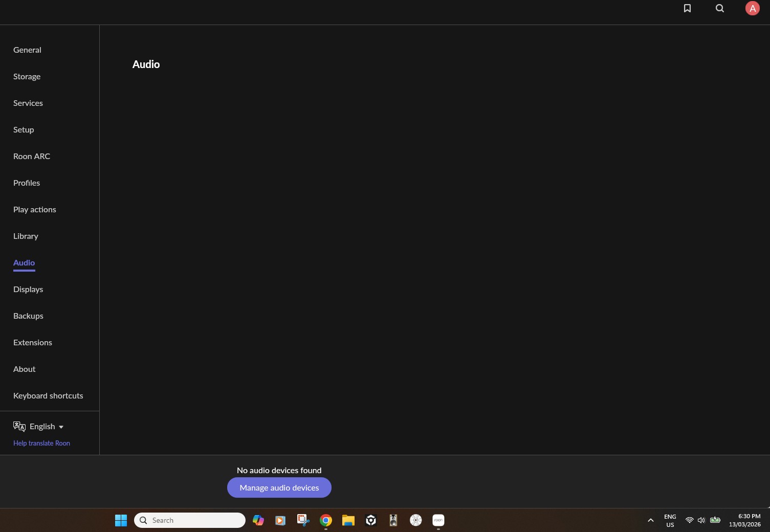Screen dimensions: 770x532
Task: Open the profile avatar 'A'
Action: (752, 8)
